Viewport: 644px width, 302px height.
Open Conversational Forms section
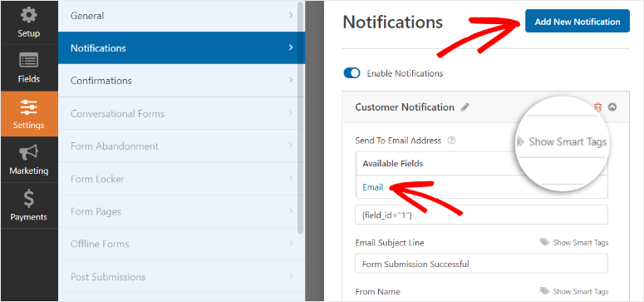(x=181, y=113)
